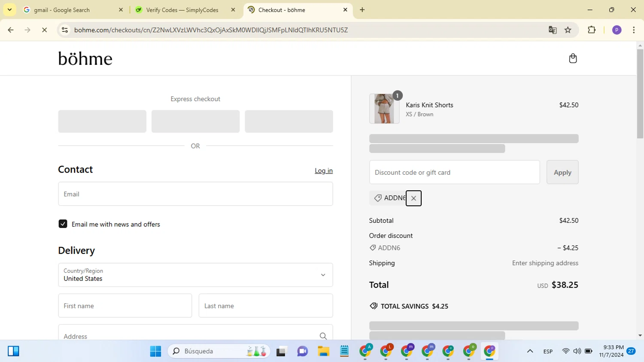
Task: Open the shopping bag cart icon
Action: pyautogui.click(x=573, y=58)
